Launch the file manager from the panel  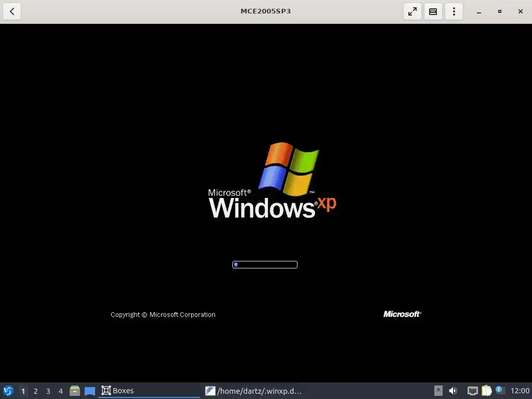tap(75, 391)
